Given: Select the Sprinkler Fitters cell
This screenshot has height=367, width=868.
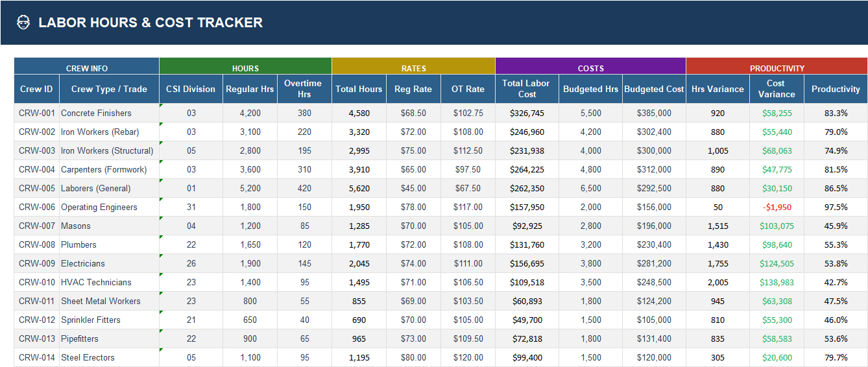Looking at the screenshot, I should pyautogui.click(x=109, y=320).
